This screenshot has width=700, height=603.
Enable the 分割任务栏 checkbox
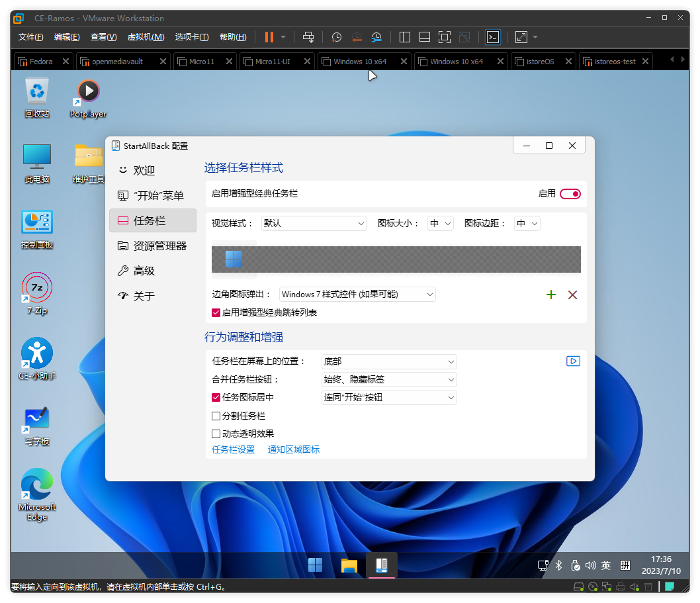(216, 416)
